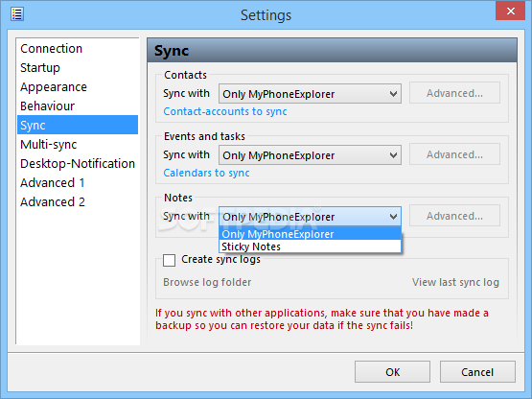The image size is (532, 399).
Task: Click the Events and tasks Advanced... button
Action: (454, 154)
